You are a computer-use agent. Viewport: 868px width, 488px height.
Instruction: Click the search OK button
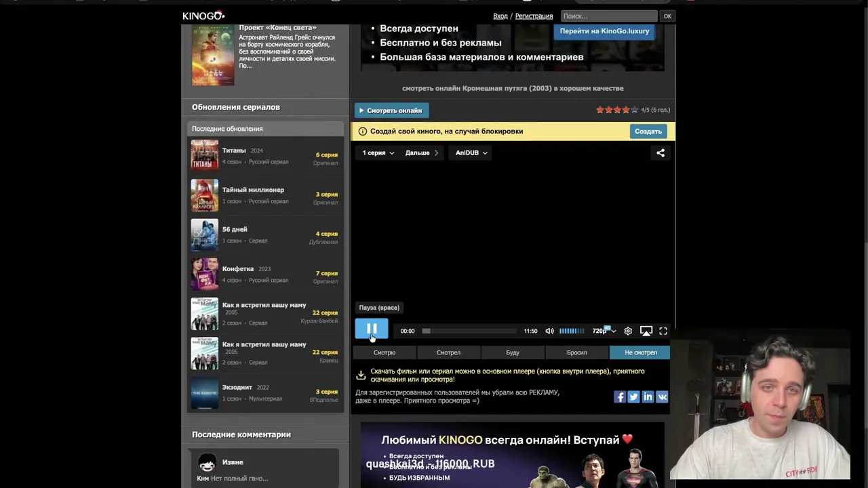click(667, 16)
